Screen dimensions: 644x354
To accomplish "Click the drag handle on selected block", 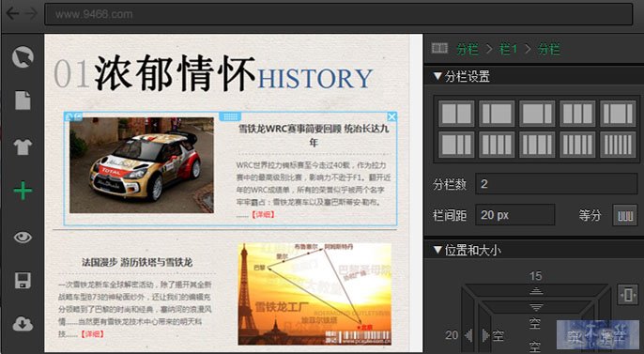I will [x=230, y=116].
